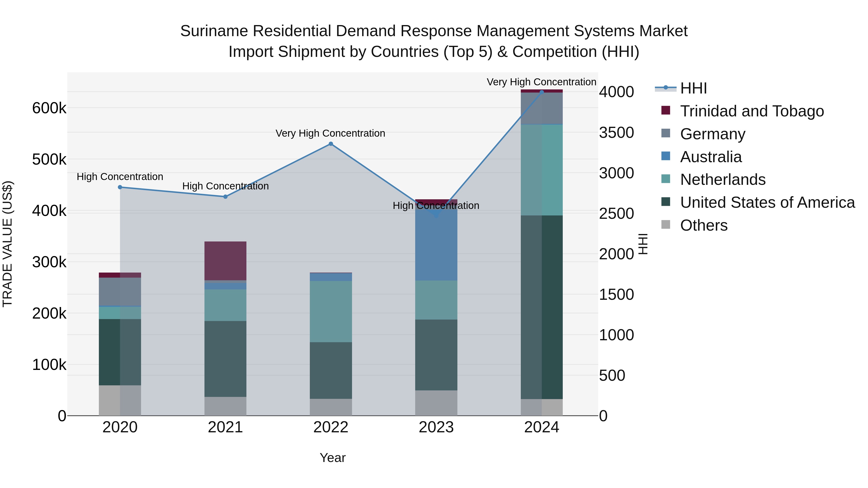Click the 2020 x-axis year label
Image resolution: width=868 pixels, height=488 pixels.
pyautogui.click(x=120, y=427)
